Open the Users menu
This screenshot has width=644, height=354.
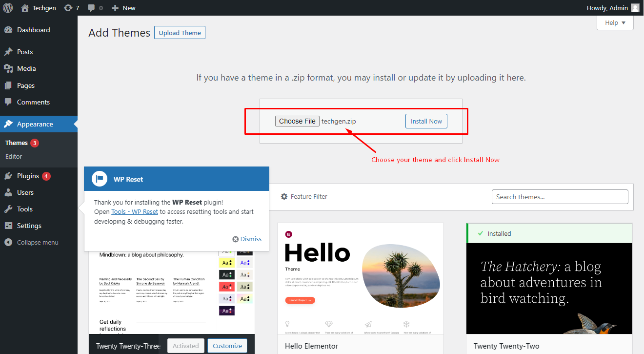[x=39, y=192]
